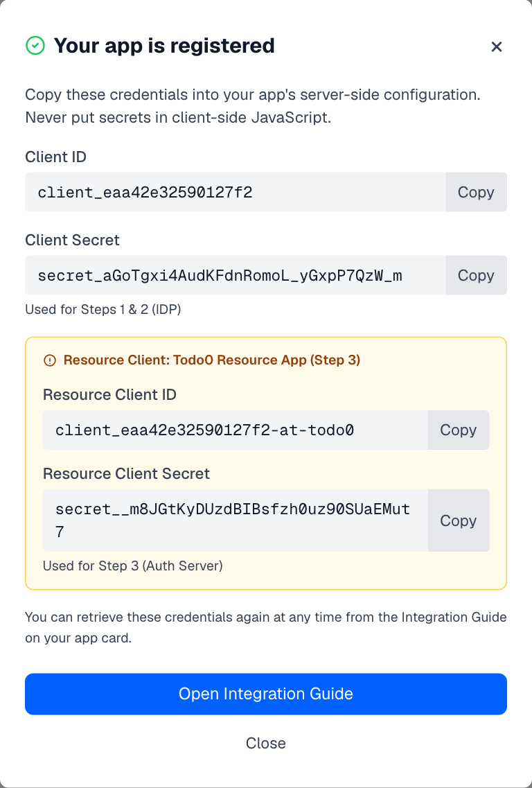Image resolution: width=532 pixels, height=788 pixels.
Task: Click the green success checkmark icon
Action: 35,46
